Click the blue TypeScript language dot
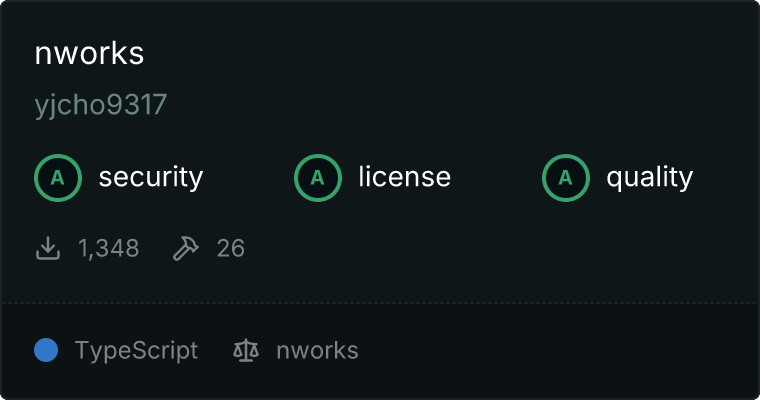Image resolution: width=760 pixels, height=400 pixels. tap(46, 350)
